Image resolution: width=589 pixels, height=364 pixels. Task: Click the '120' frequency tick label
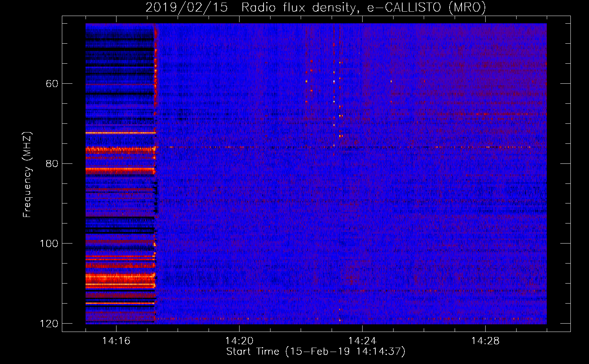[49, 324]
